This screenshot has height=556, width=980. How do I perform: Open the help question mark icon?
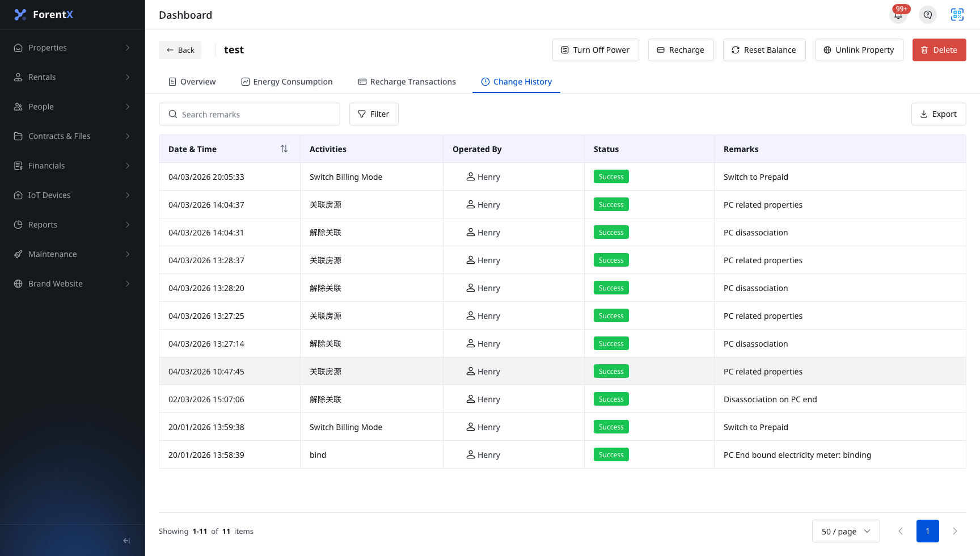928,15
